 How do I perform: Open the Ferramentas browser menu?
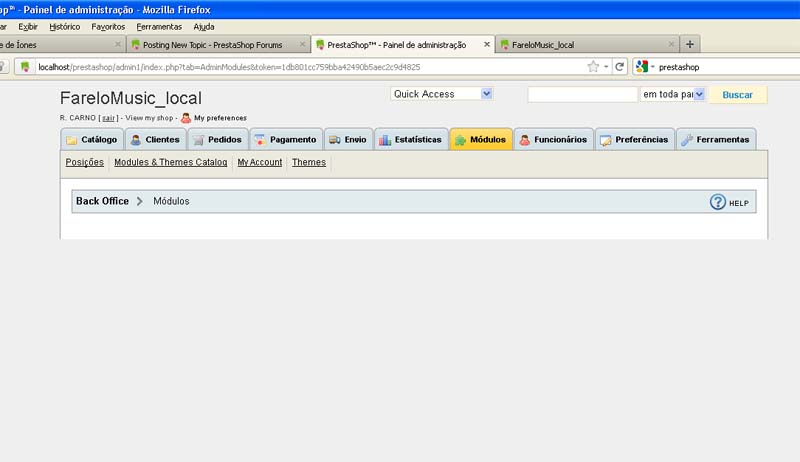(159, 27)
